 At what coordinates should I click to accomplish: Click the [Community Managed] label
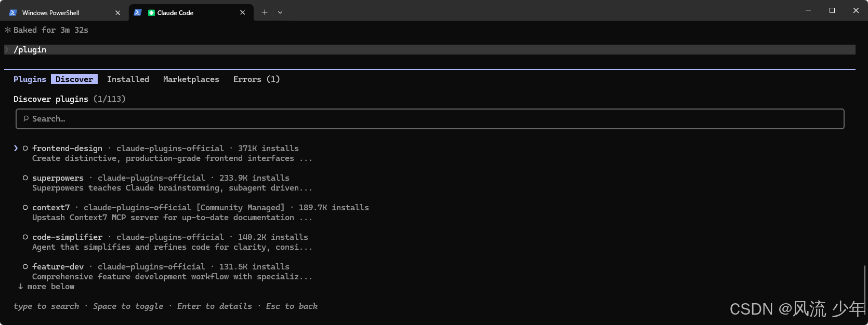(x=240, y=208)
